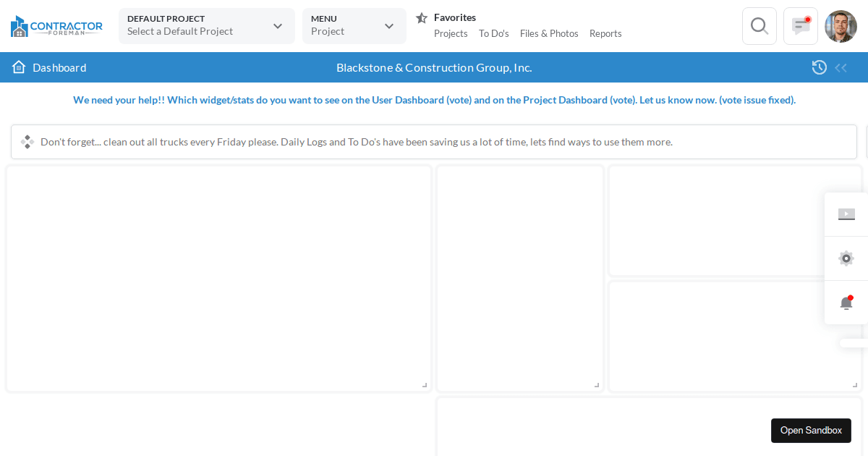Viewport: 868px width, 456px height.
Task: Click the Dashboard home icon
Action: point(19,67)
